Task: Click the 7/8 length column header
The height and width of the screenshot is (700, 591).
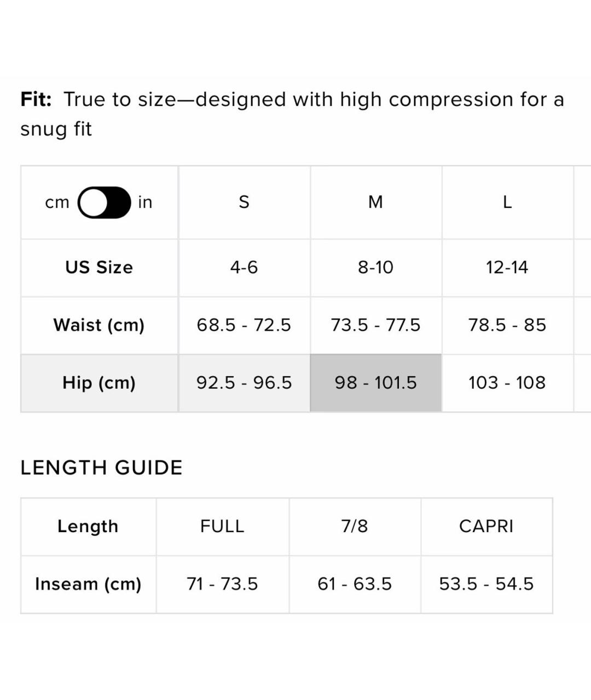Action: (x=355, y=526)
